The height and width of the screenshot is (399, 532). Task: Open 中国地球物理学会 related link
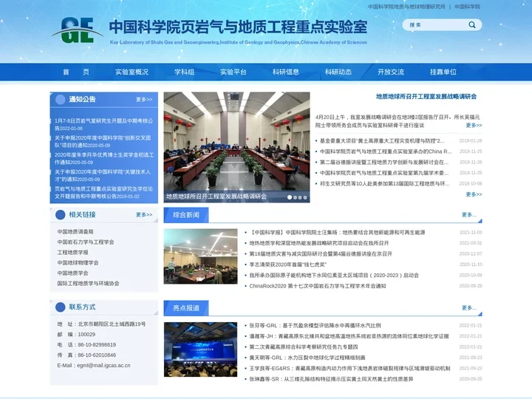coord(78,262)
